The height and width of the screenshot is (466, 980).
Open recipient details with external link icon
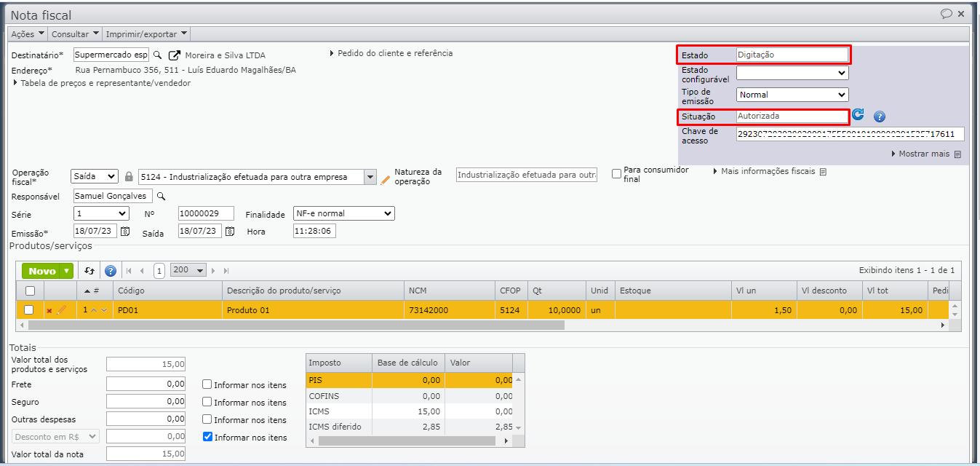point(175,55)
